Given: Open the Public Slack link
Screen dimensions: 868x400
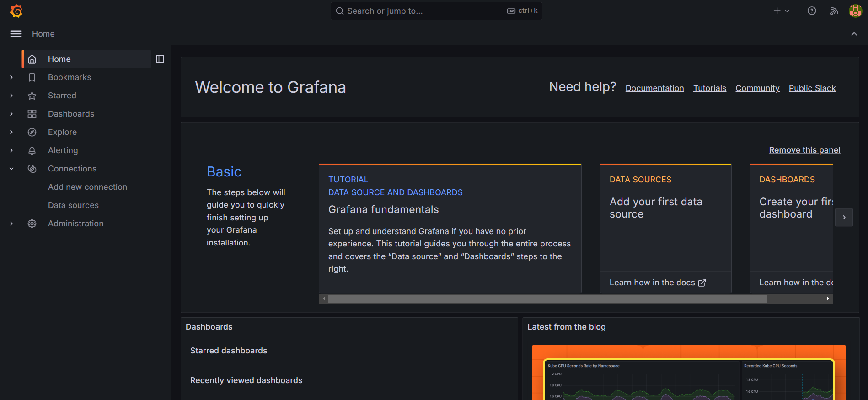Looking at the screenshot, I should (812, 88).
